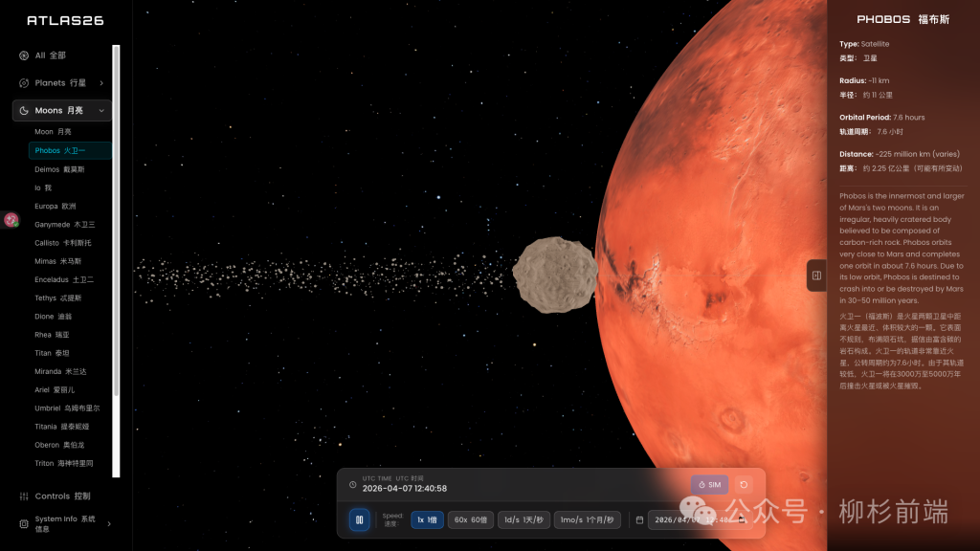Toggle the SIM mode button

[x=709, y=485]
